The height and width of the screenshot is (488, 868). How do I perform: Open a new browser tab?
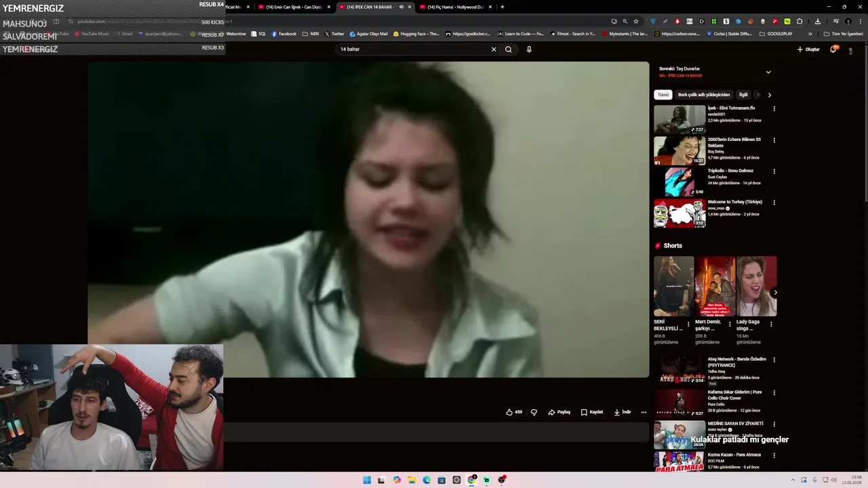502,7
